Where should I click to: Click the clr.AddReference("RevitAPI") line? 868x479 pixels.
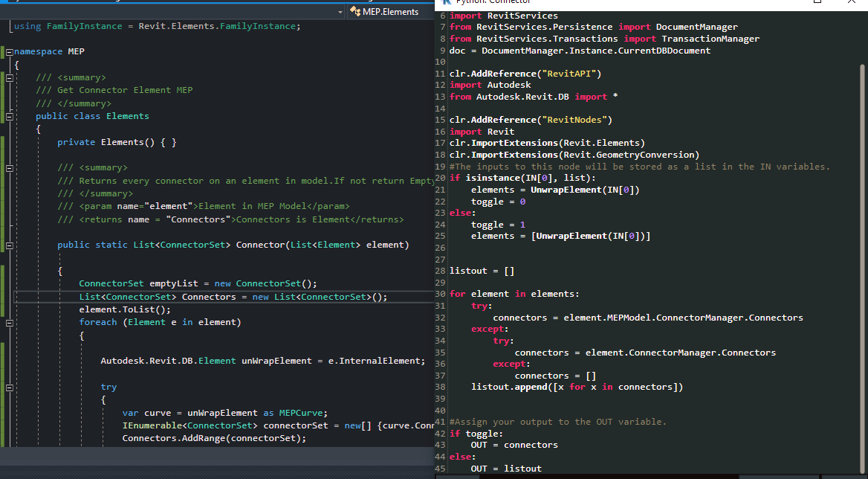(525, 74)
